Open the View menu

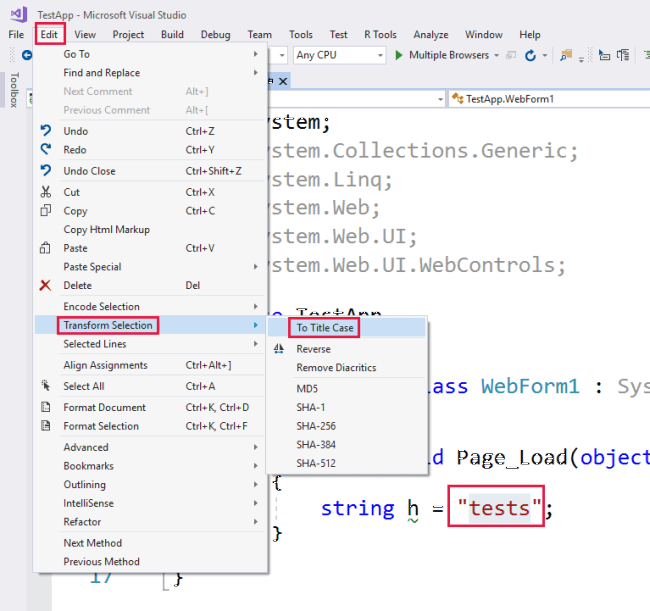(85, 34)
